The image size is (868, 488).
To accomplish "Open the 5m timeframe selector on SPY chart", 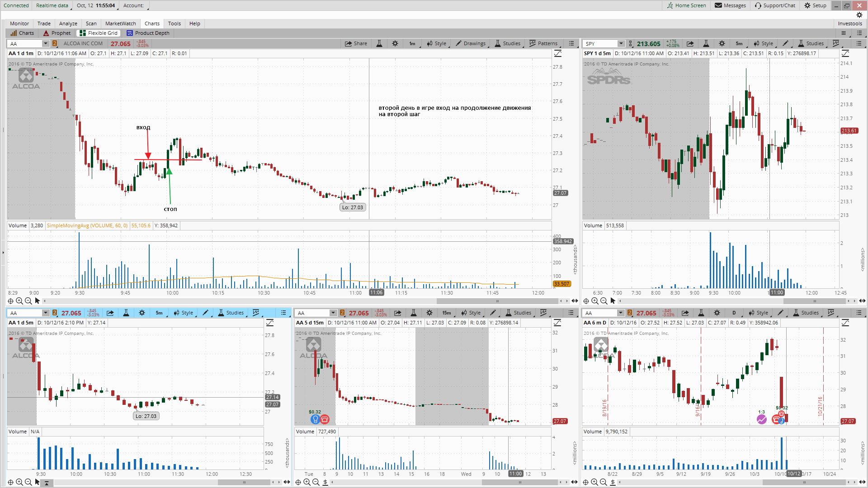I will tap(739, 43).
